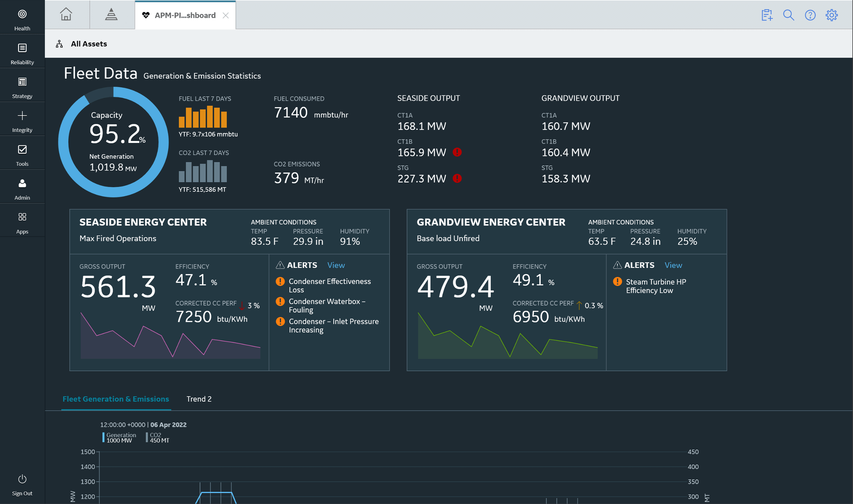Click the search magnifier icon

[788, 15]
